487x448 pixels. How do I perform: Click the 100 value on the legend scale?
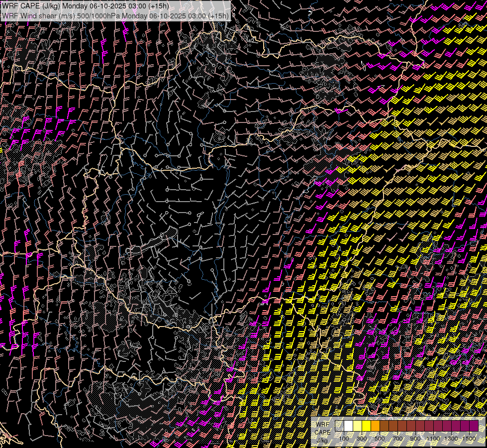click(x=344, y=439)
